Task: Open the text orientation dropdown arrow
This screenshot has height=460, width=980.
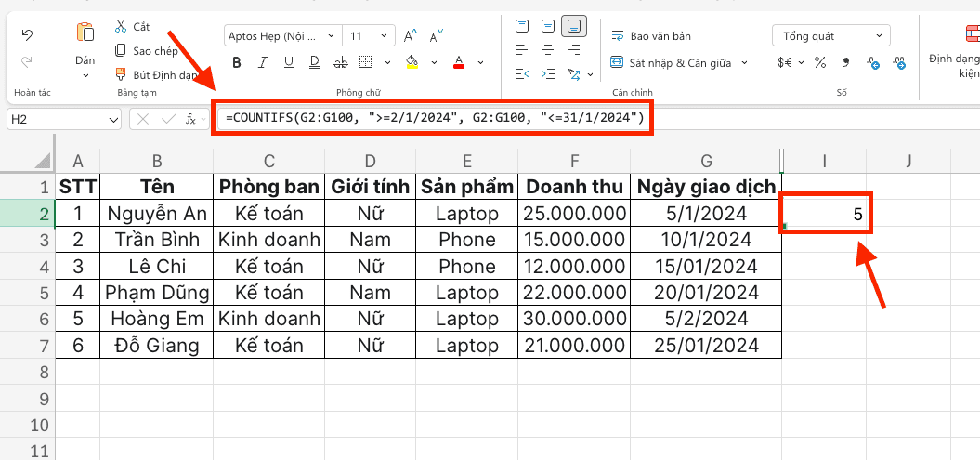Action: 590,75
